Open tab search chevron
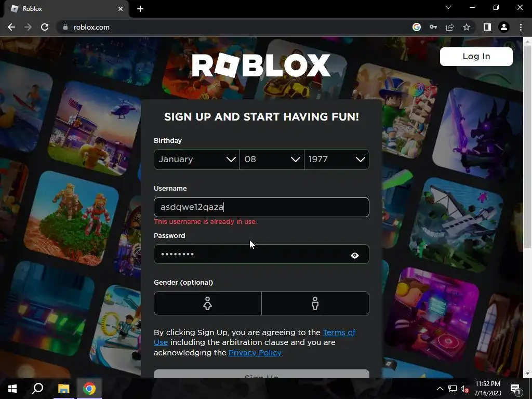 click(448, 7)
